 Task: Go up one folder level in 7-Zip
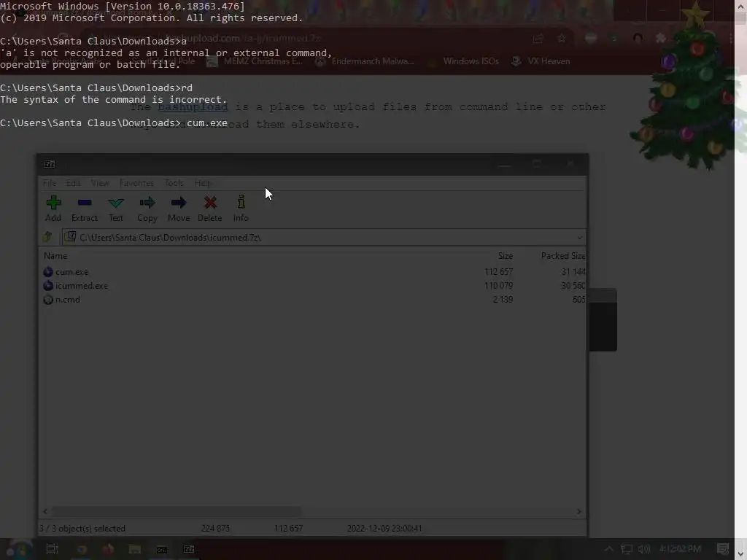pyautogui.click(x=47, y=237)
